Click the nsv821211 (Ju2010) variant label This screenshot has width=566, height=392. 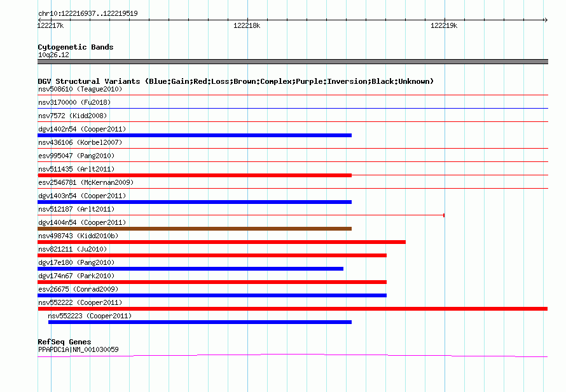click(x=72, y=249)
